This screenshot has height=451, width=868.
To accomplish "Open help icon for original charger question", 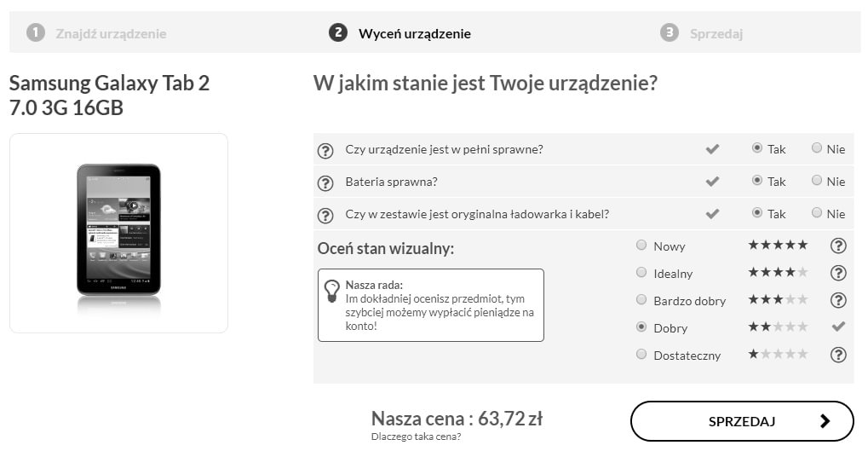I will coord(325,216).
